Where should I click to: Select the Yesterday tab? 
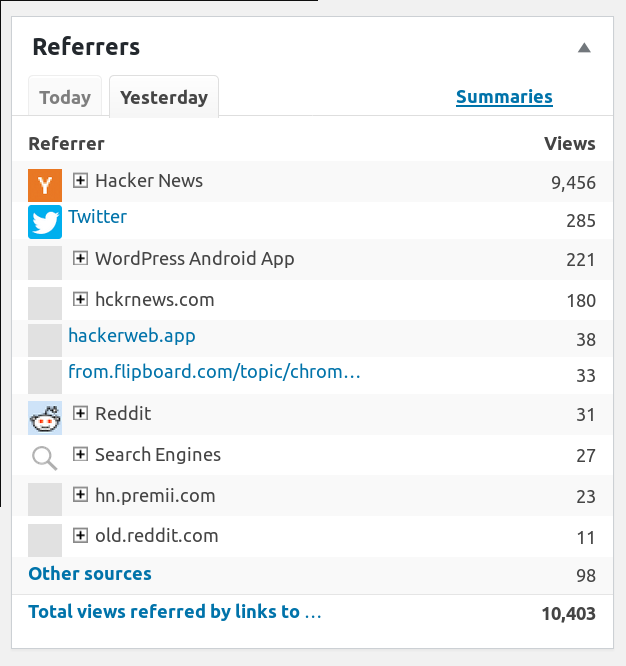[164, 98]
